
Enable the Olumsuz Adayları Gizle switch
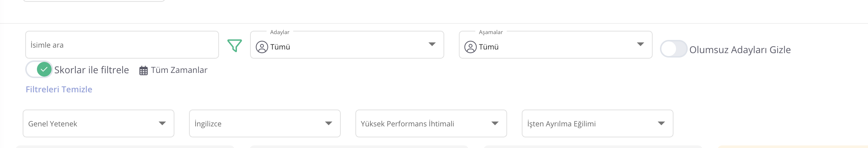(673, 49)
